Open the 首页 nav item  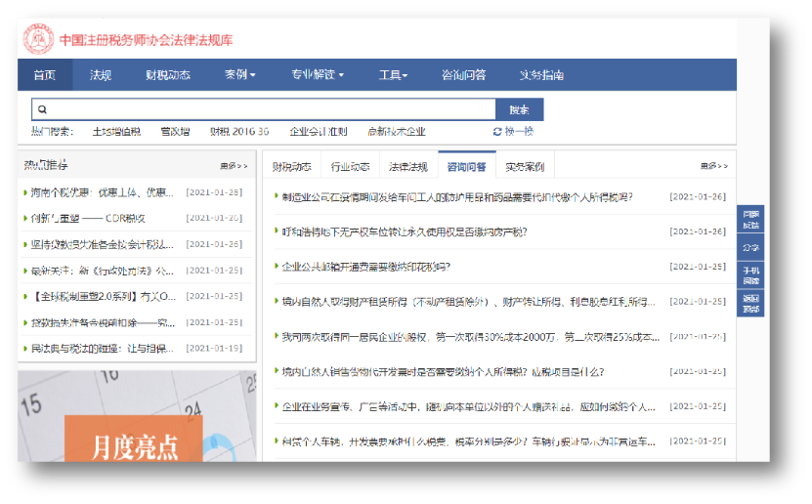pos(45,75)
